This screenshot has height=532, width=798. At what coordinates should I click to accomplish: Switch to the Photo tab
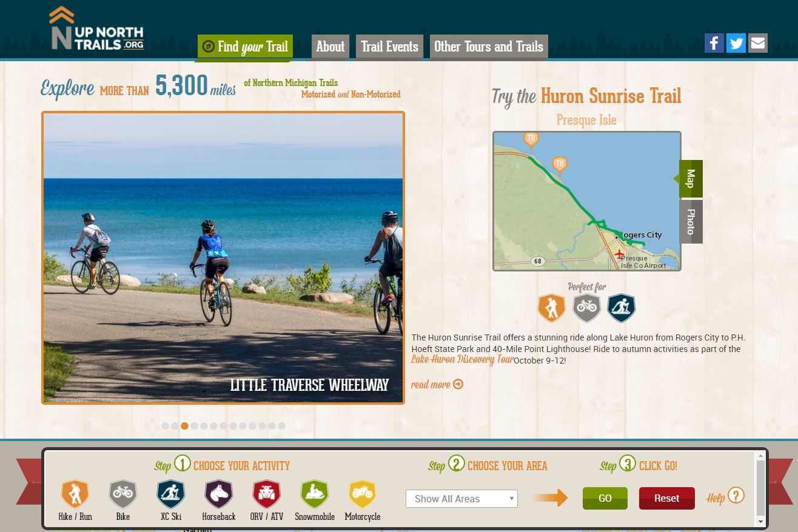[691, 222]
